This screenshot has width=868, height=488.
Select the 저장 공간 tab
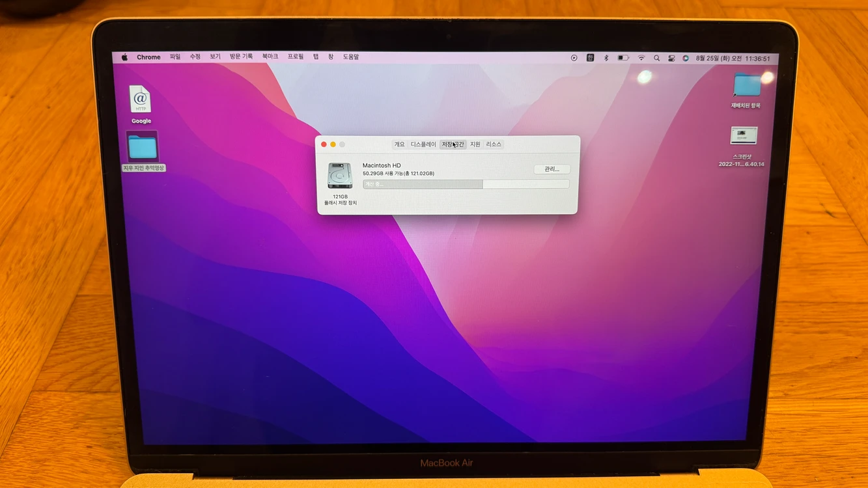[x=453, y=144]
